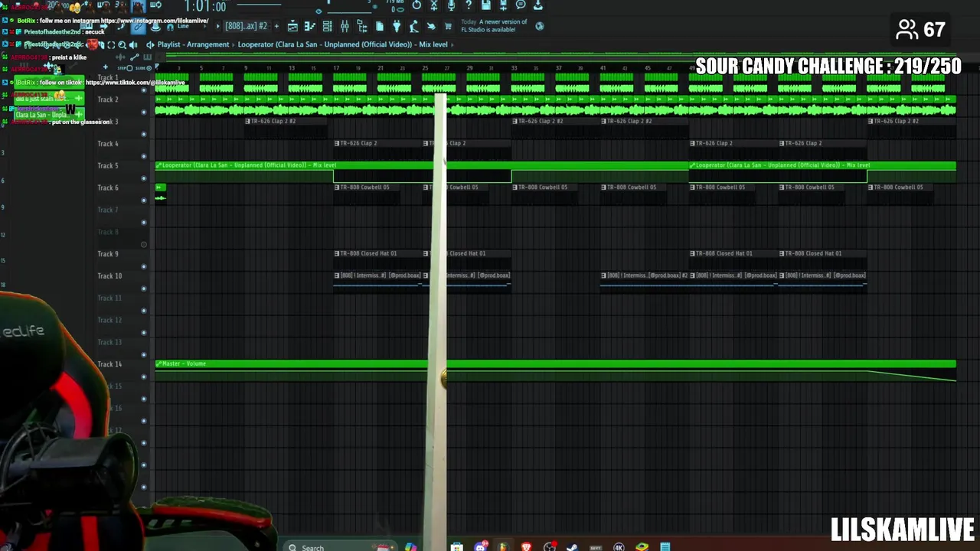980x551 pixels.
Task: Open the Master - Volume automation clip menu
Action: pyautogui.click(x=158, y=364)
